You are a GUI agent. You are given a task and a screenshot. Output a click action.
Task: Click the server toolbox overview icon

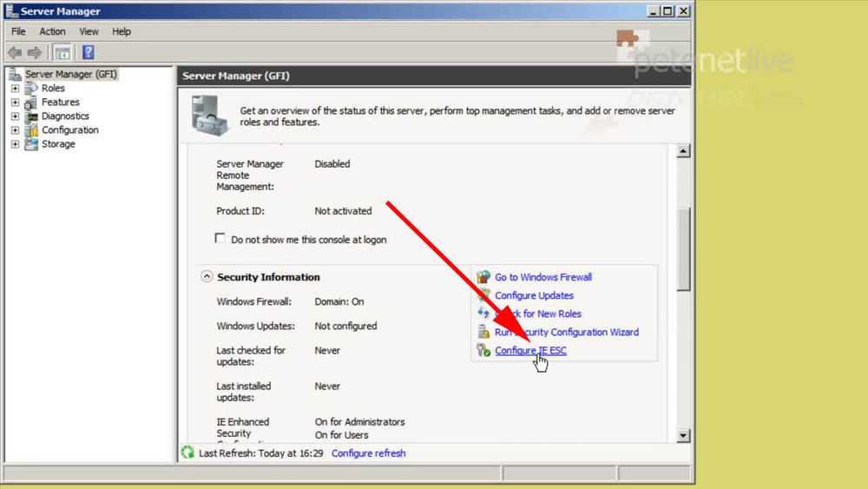[208, 116]
